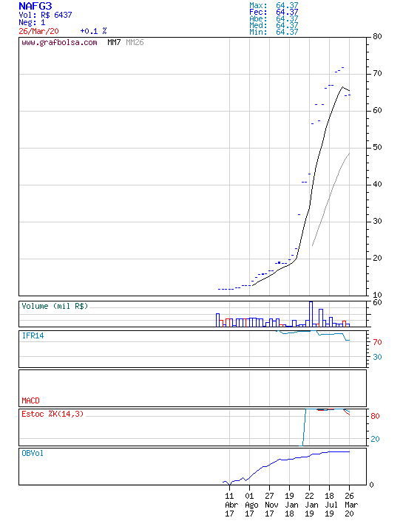Click the 22 Jan 19 date label

pyautogui.click(x=310, y=505)
